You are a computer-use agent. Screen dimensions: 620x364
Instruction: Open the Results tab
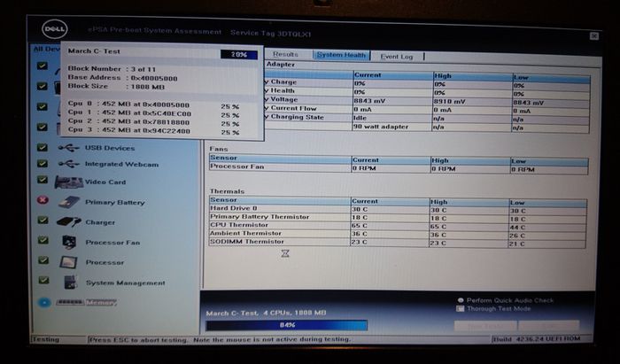click(285, 55)
